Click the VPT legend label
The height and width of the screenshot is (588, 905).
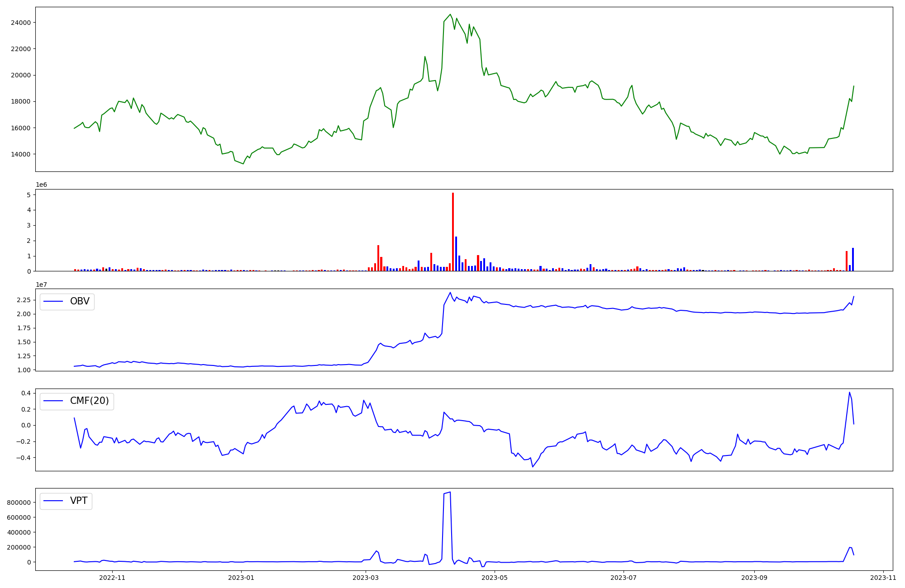(x=79, y=501)
